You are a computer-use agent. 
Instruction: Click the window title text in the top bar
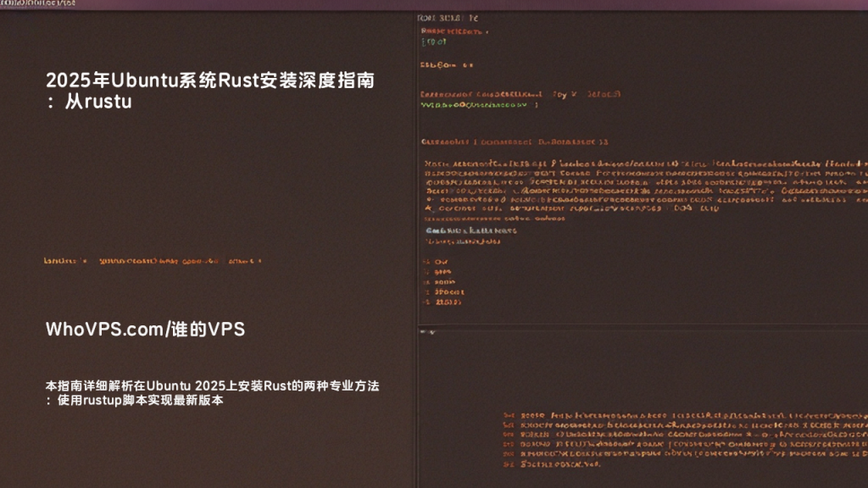(x=37, y=3)
